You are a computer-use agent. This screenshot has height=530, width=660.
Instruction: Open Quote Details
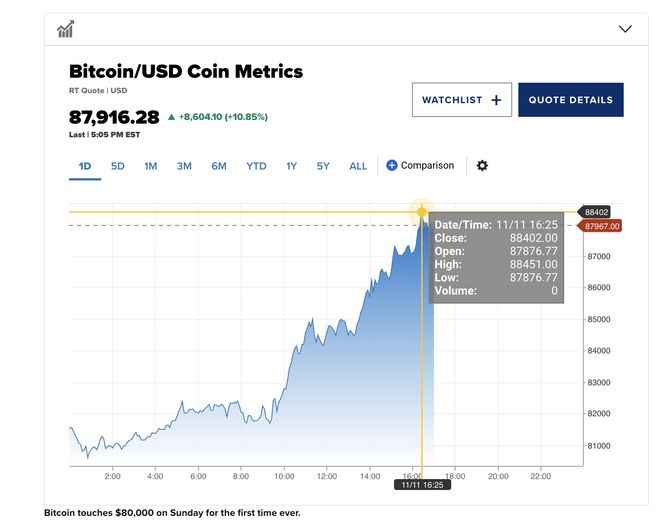pyautogui.click(x=571, y=100)
